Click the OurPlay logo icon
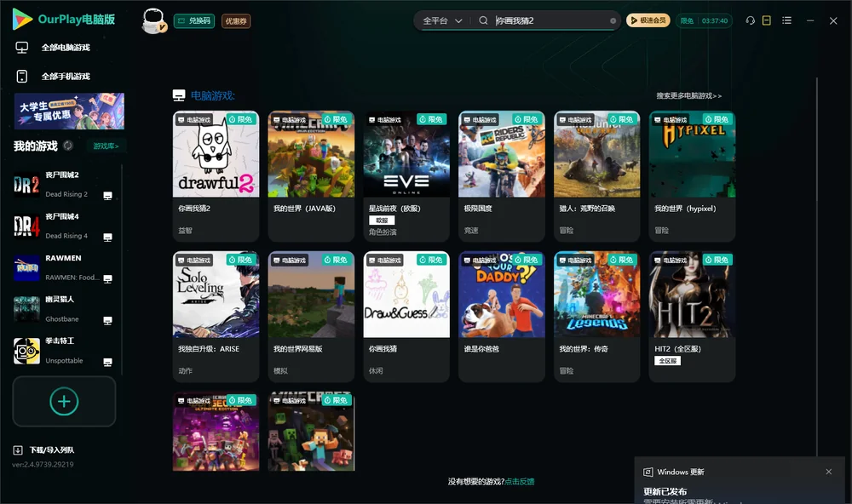The width and height of the screenshot is (852, 504). 22,19
